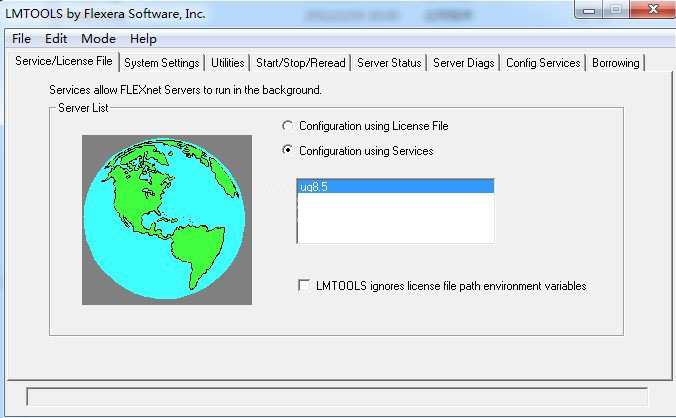Click the globe image in Server List
676x418 pixels.
pos(167,220)
